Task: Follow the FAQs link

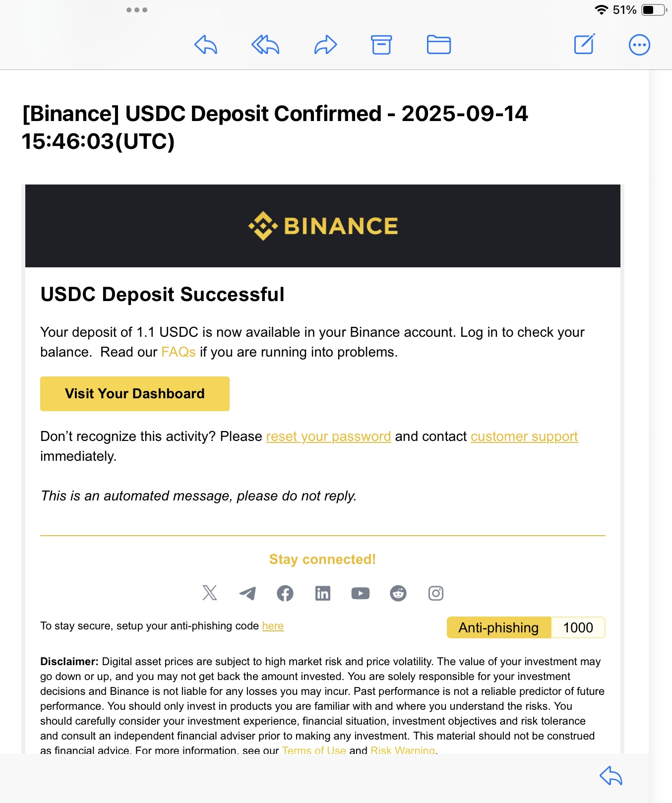Action: pos(179,352)
